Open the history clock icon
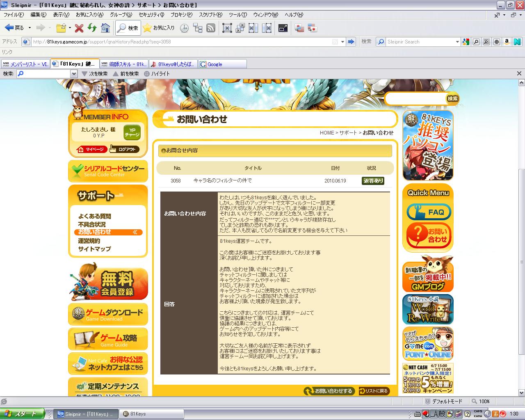 pyautogui.click(x=185, y=28)
